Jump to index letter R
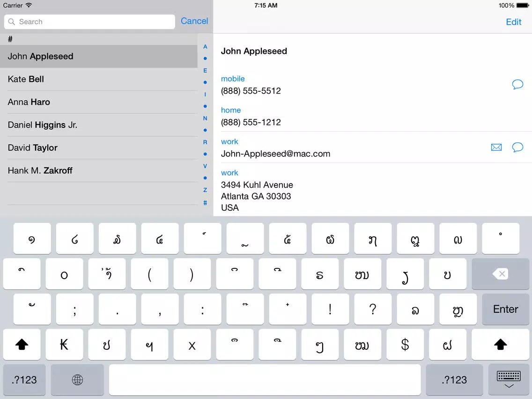This screenshot has width=532, height=399. pos(205,142)
